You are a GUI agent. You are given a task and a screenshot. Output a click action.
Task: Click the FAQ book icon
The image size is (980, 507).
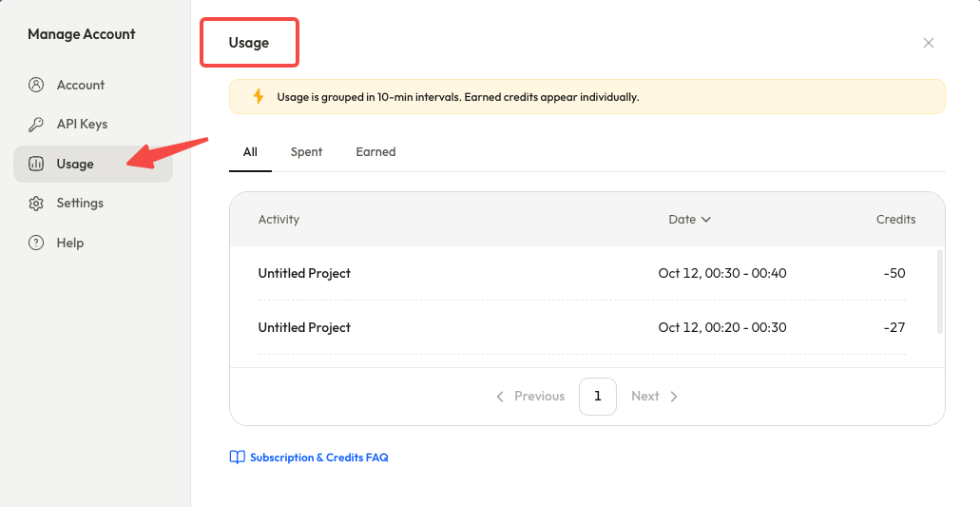click(237, 458)
